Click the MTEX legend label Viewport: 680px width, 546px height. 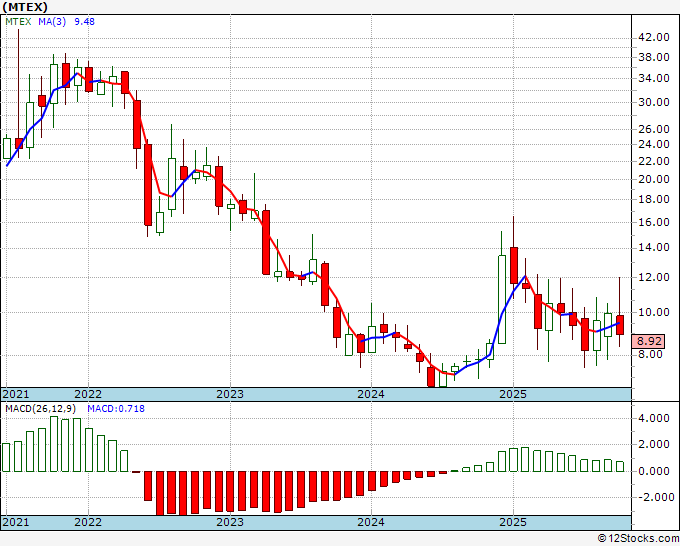(x=18, y=22)
